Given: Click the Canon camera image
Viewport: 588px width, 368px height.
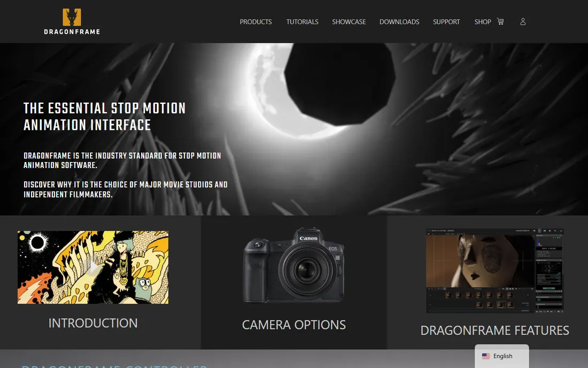Looking at the screenshot, I should [x=293, y=265].
